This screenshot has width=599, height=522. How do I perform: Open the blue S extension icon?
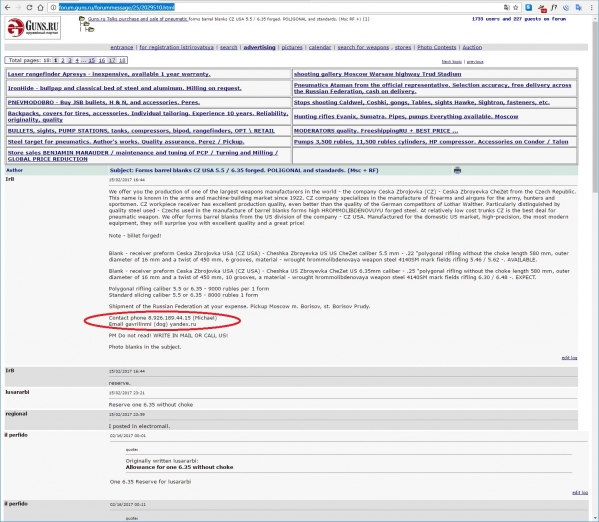tap(529, 7)
